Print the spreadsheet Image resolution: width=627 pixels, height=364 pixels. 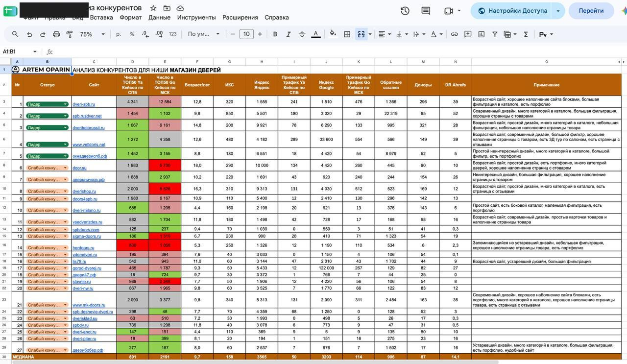pos(56,34)
